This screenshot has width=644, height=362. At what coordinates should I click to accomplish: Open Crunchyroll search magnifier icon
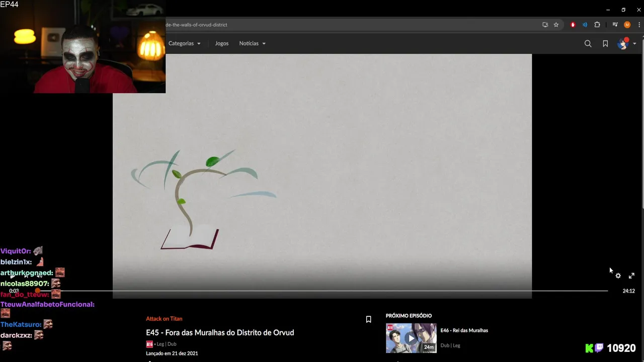pos(588,44)
